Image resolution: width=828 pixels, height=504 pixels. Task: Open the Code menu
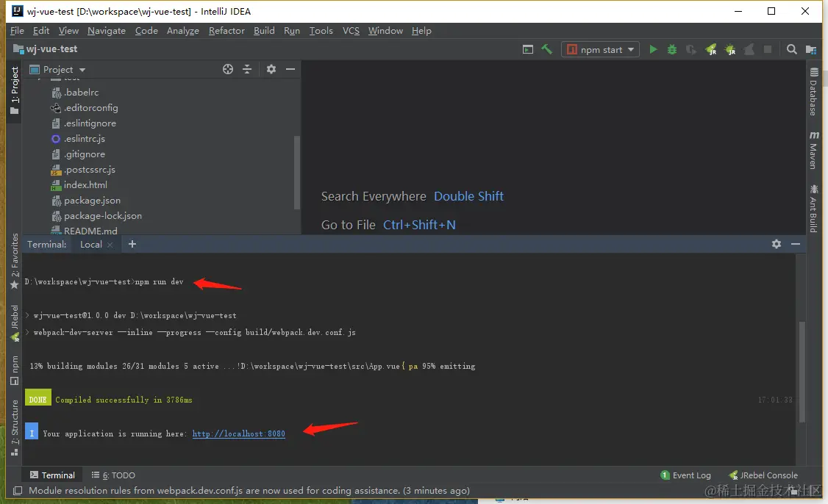click(x=146, y=31)
